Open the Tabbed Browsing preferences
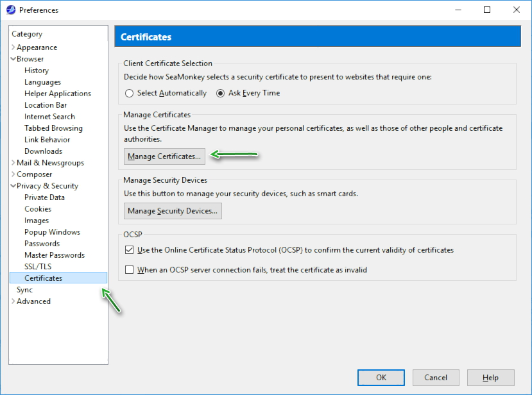Image resolution: width=532 pixels, height=395 pixels. 53,128
